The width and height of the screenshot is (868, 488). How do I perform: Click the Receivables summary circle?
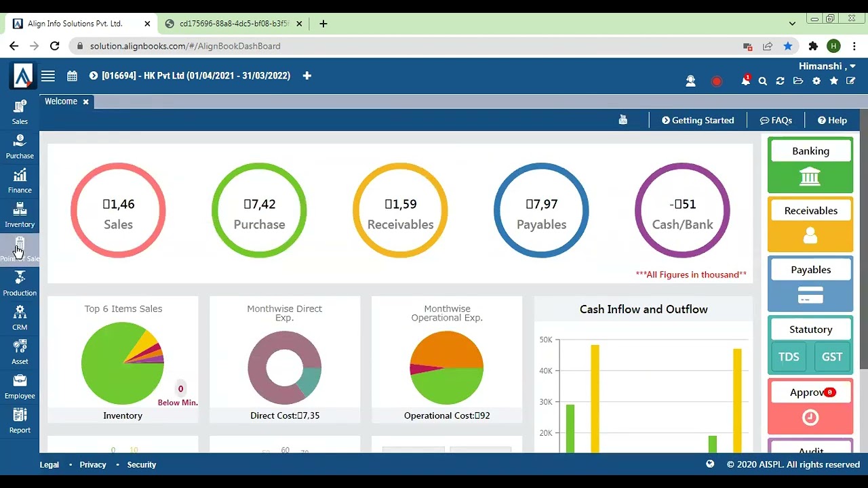400,210
